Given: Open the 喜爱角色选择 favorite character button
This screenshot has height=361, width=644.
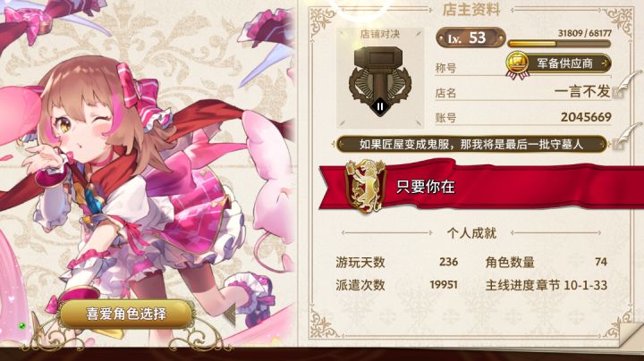Looking at the screenshot, I should (x=126, y=314).
